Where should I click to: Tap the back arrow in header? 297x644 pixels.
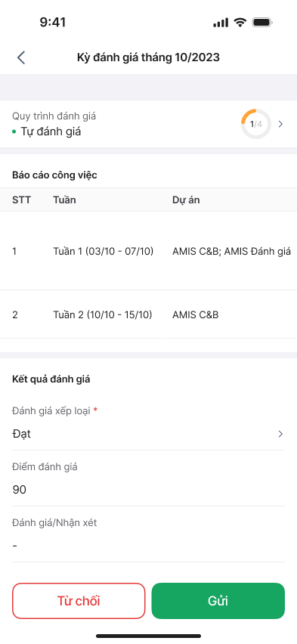click(x=21, y=57)
